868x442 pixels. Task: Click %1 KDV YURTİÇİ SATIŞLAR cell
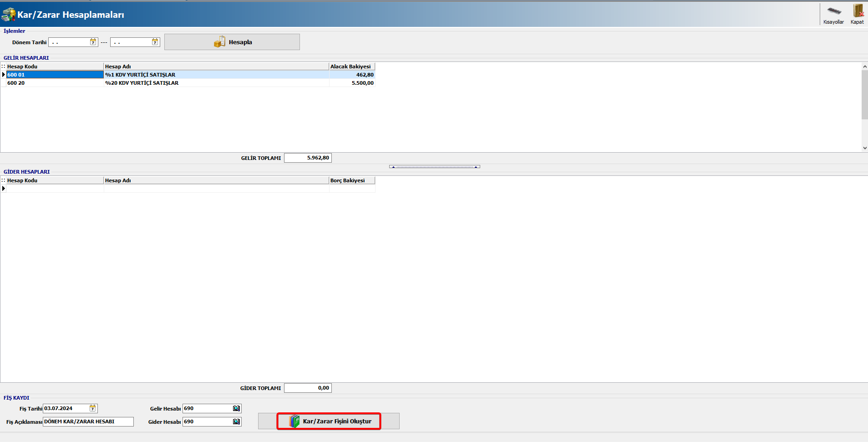pos(216,75)
